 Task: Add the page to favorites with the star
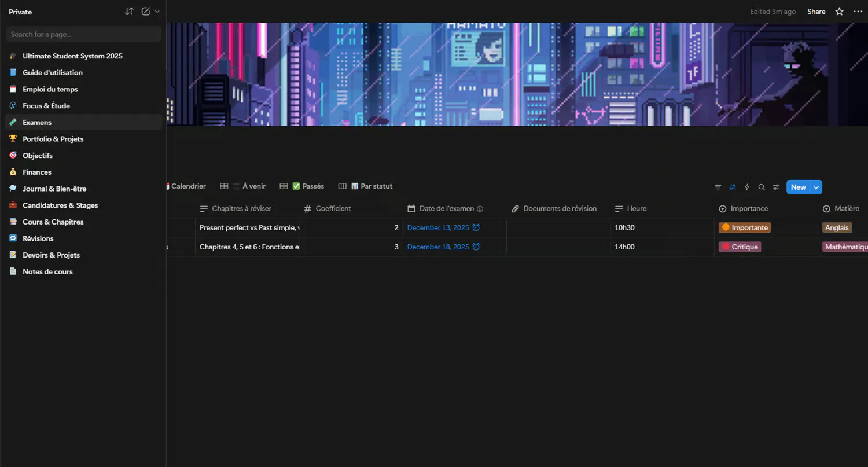tap(840, 12)
